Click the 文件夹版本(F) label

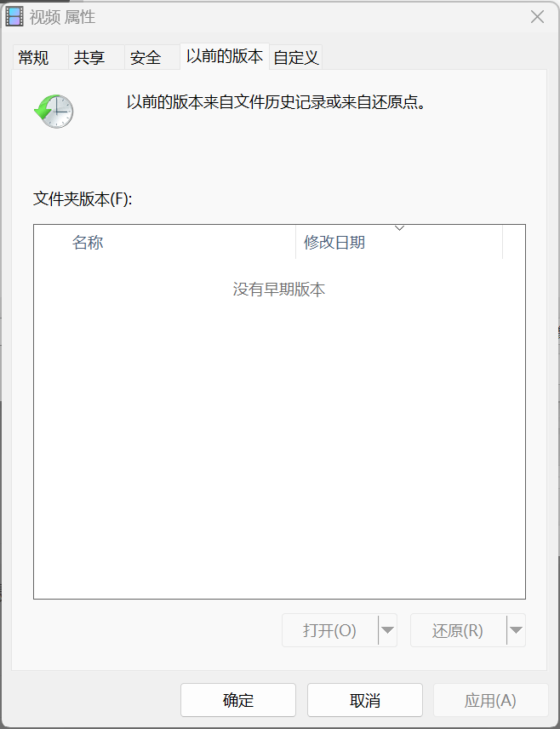coord(83,199)
